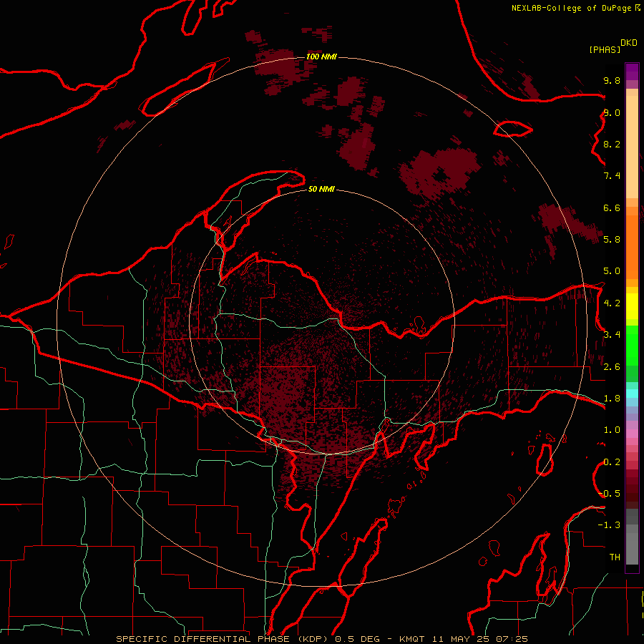Image resolution: width=644 pixels, height=644 pixels.
Task: Click the TH label on color scale
Action: (x=615, y=557)
